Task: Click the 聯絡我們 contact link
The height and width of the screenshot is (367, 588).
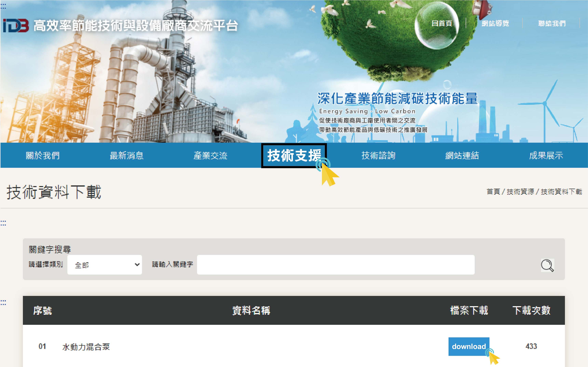Action: click(552, 23)
